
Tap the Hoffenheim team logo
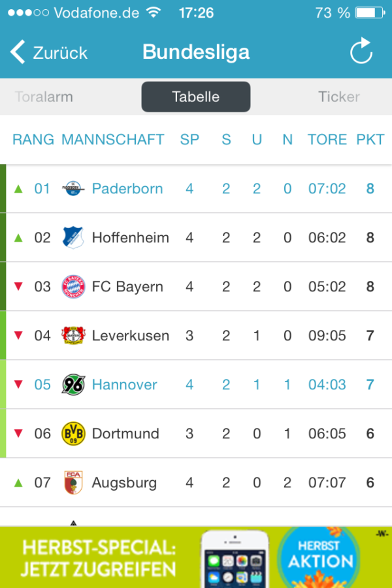[74, 237]
